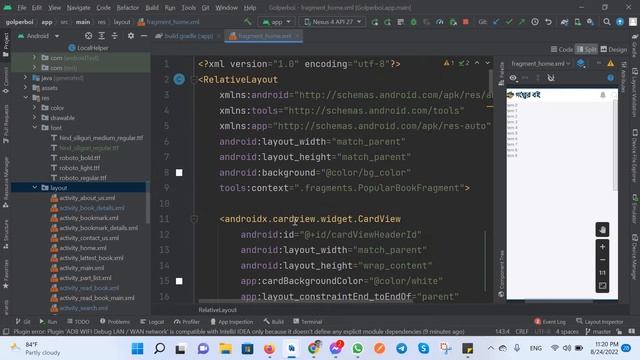Expand the color folder in tree
The height and width of the screenshot is (360, 640).
[35, 107]
